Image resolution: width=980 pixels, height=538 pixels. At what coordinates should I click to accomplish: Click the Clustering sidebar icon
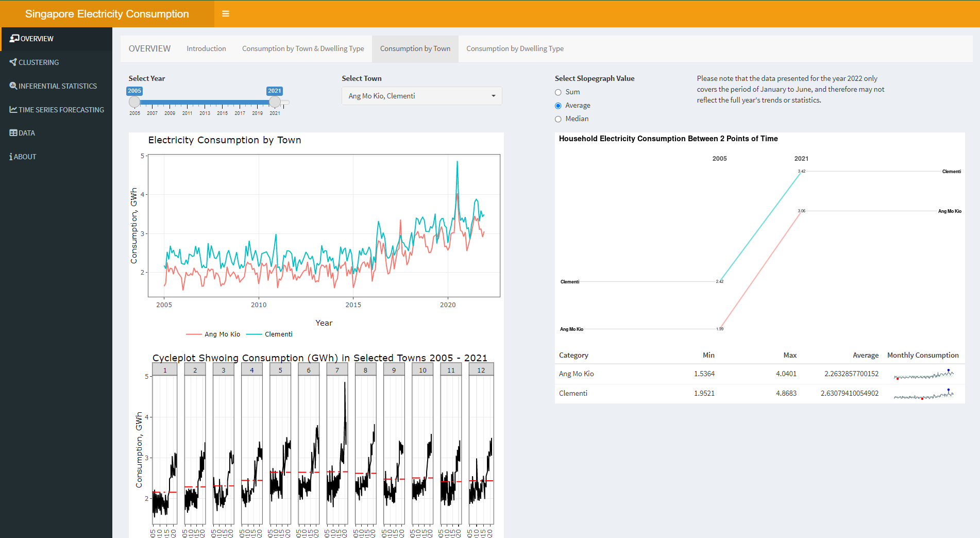pos(13,62)
